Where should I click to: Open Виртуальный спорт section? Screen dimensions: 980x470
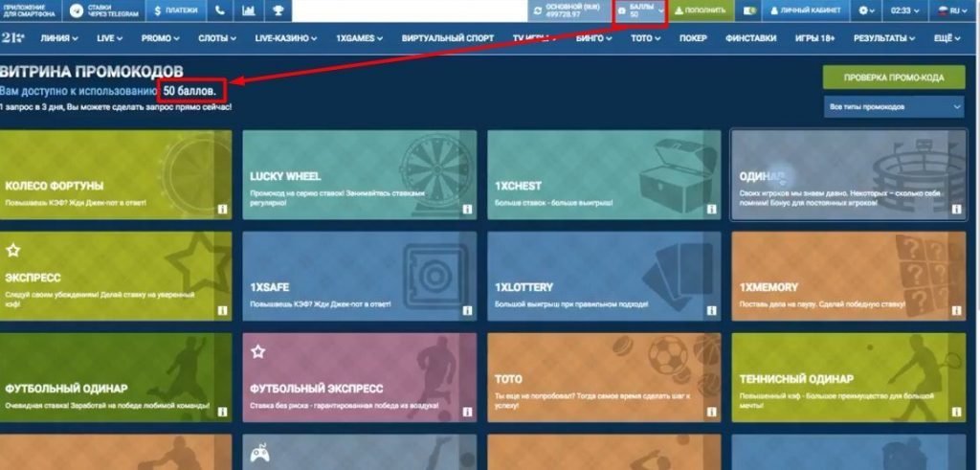pyautogui.click(x=448, y=38)
